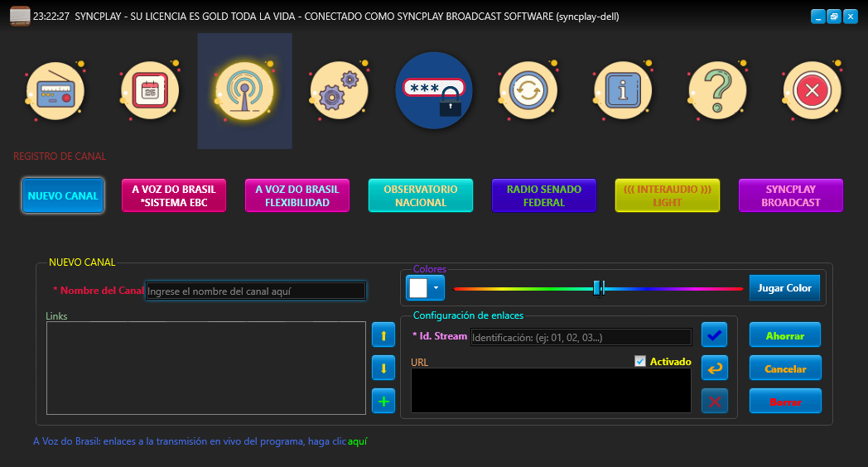Open the question mark help icon
868x467 pixels.
[717, 91]
